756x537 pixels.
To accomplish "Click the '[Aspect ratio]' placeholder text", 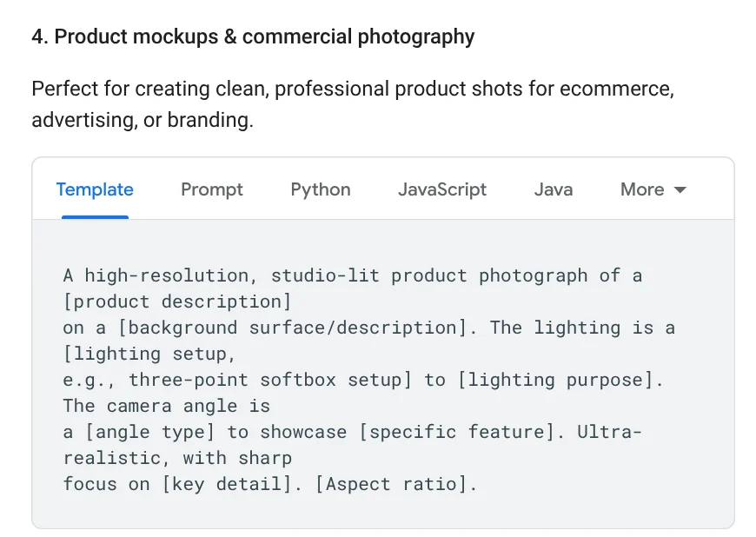I will click(391, 484).
